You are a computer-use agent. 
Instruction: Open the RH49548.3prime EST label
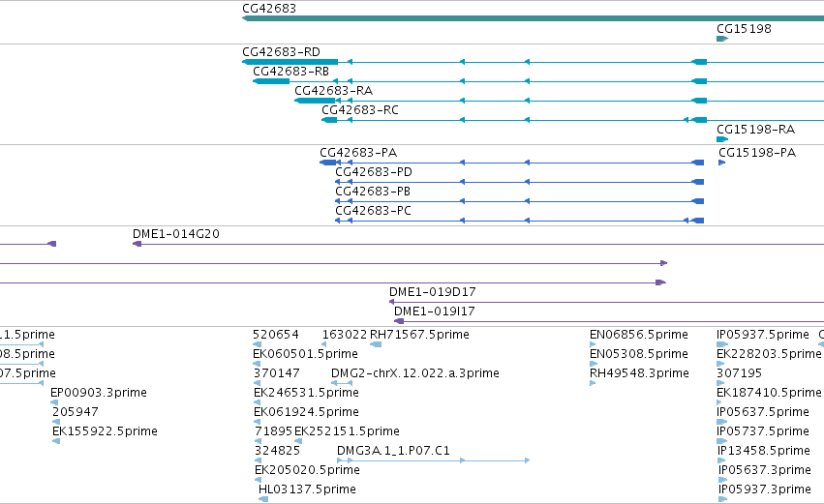[x=640, y=373]
